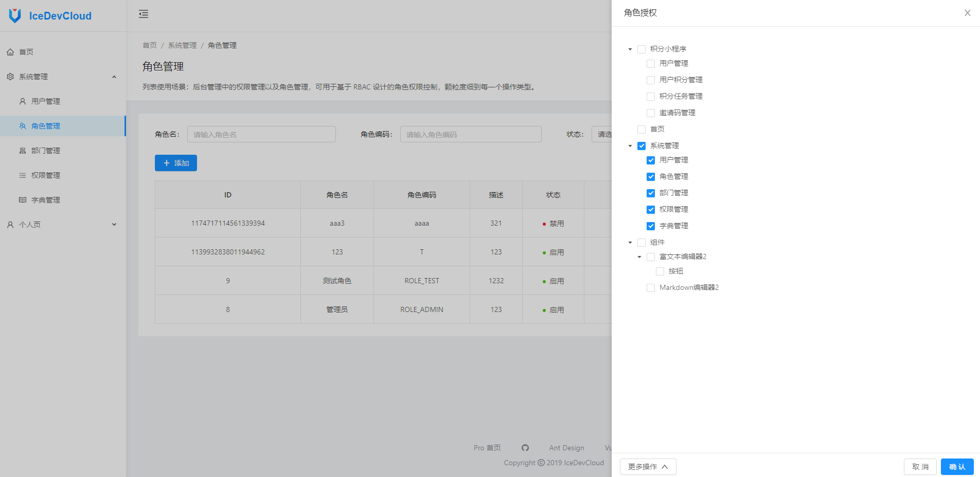The image size is (980, 477).
Task: Click the 取消 button
Action: coord(920,467)
